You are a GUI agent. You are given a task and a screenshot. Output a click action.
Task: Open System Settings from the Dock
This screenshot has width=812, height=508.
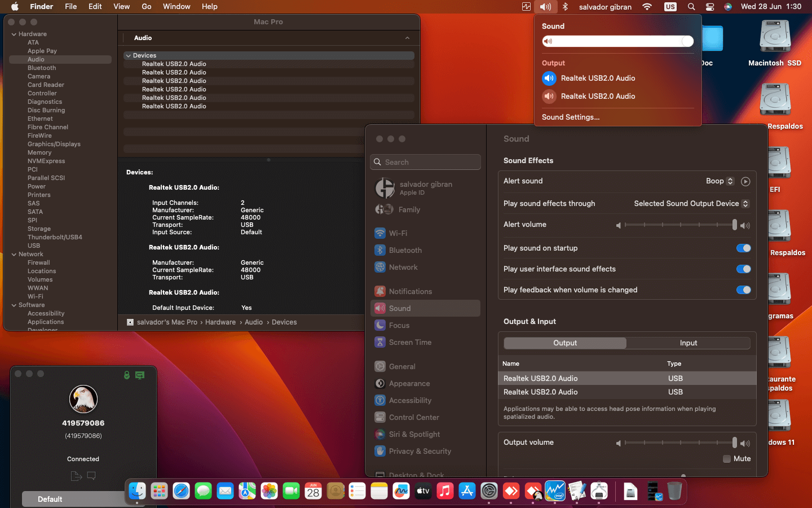point(489,491)
